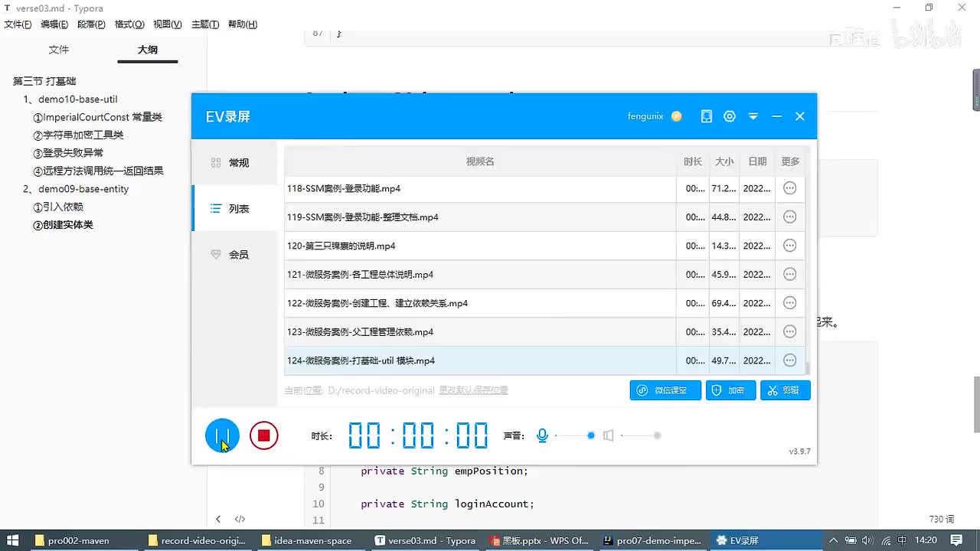Open Typora 视图(V) menu

coord(168,24)
